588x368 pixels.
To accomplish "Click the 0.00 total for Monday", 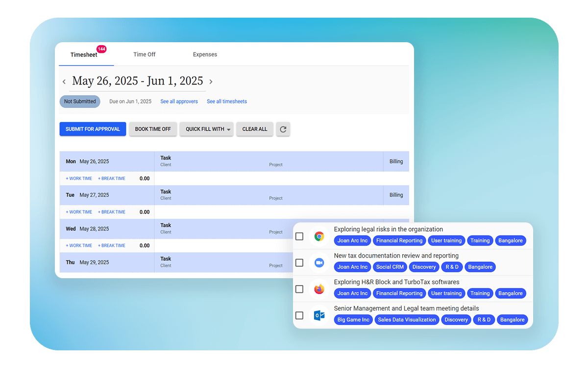I will (x=145, y=179).
